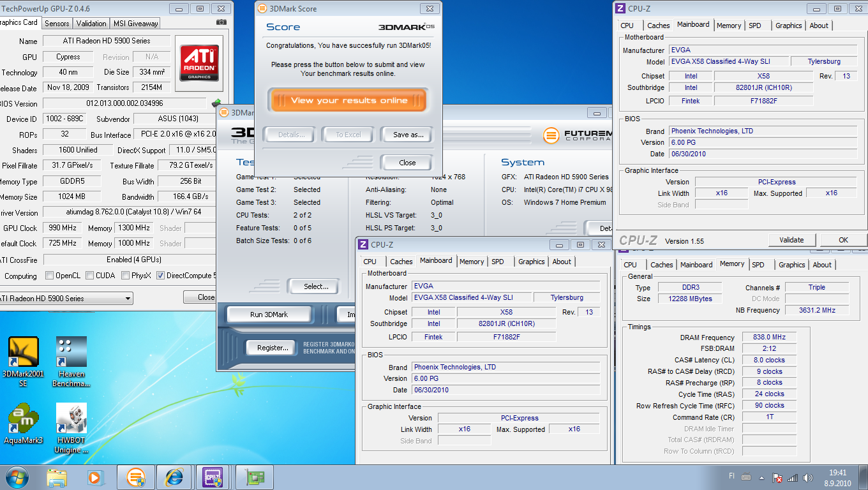Screen dimensions: 868x490
Task: Close the 3DMark Score dialog with the Close button
Action: click(x=407, y=163)
